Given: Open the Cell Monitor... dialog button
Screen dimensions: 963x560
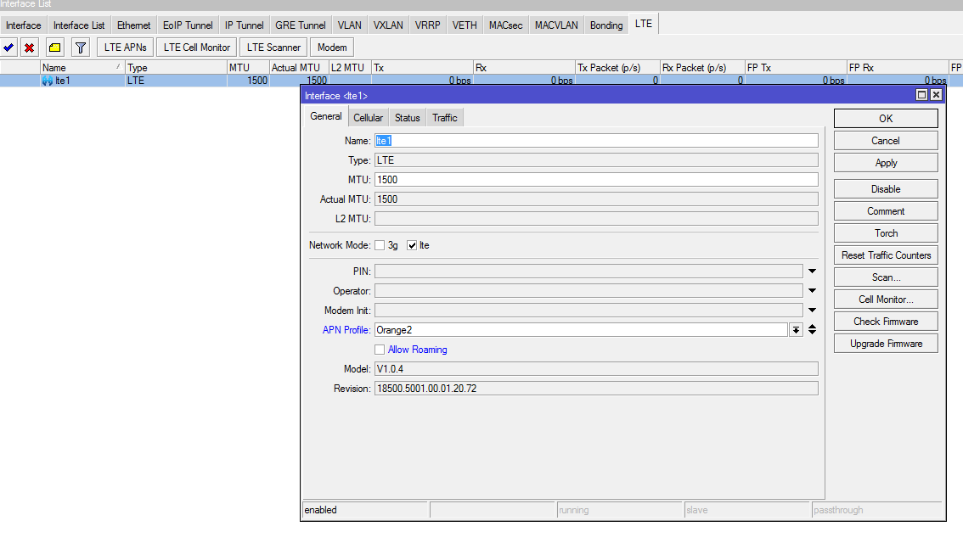Looking at the screenshot, I should [886, 300].
